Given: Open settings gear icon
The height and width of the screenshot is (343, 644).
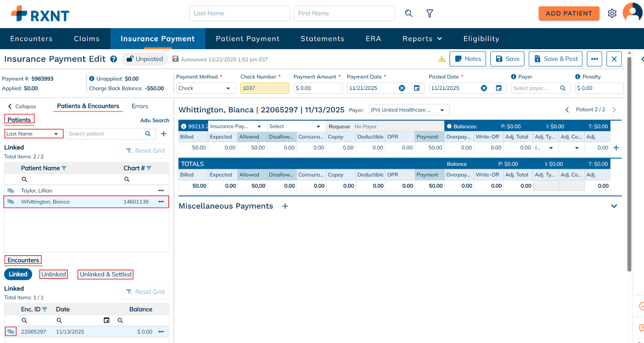Looking at the screenshot, I should tap(612, 13).
